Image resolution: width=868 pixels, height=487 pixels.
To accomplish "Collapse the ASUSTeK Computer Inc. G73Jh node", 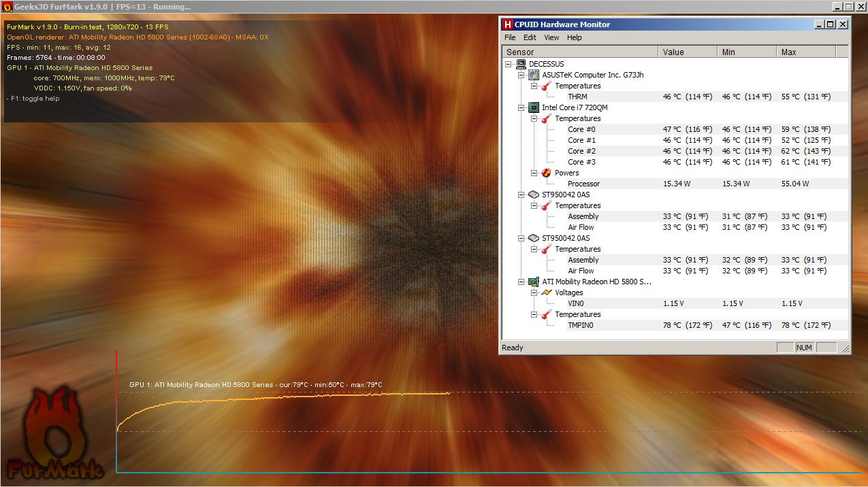I will coord(521,75).
